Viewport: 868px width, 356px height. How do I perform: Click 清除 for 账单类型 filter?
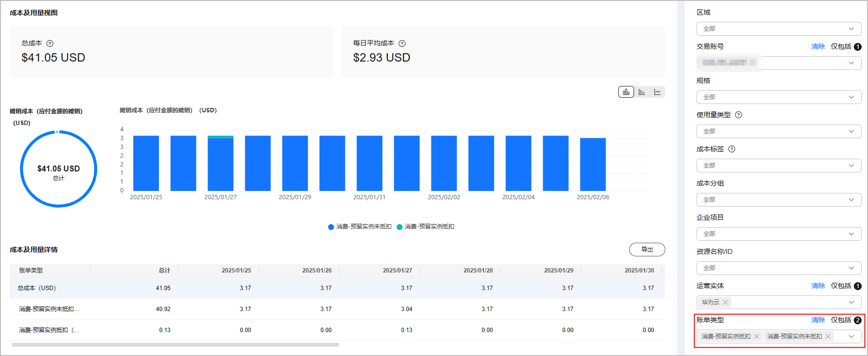(818, 320)
